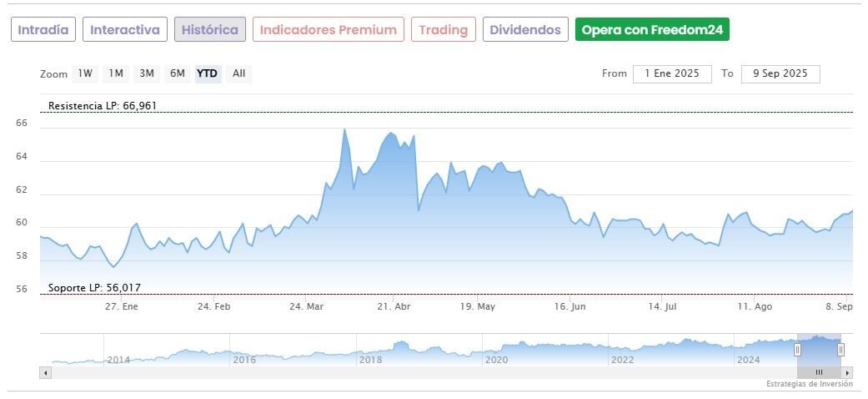
Task: Open Indicadores Premium tab
Action: (x=328, y=30)
